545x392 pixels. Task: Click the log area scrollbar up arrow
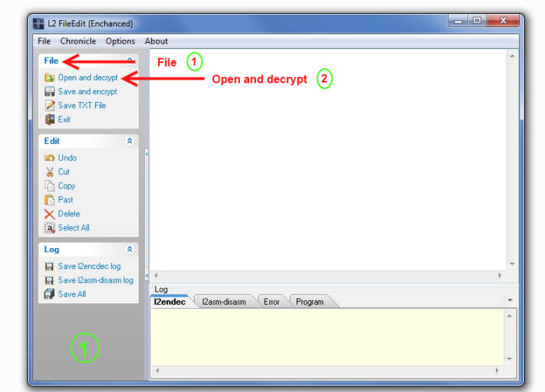coord(509,316)
